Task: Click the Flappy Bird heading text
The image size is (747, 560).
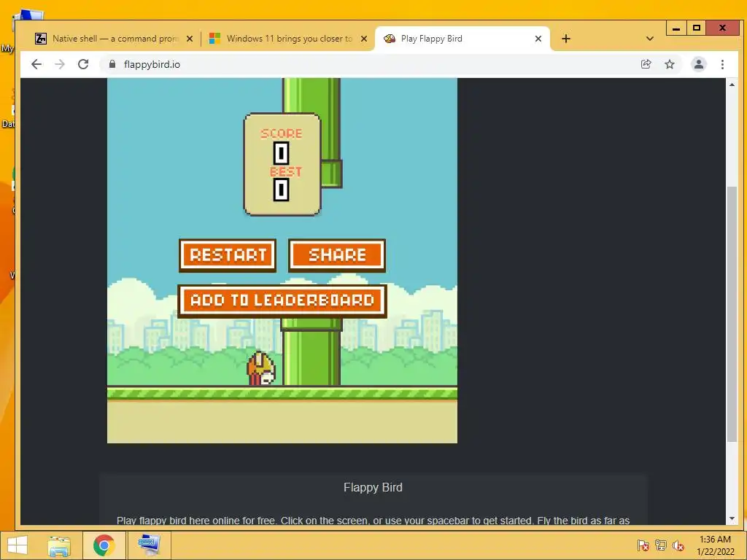Action: click(x=373, y=488)
